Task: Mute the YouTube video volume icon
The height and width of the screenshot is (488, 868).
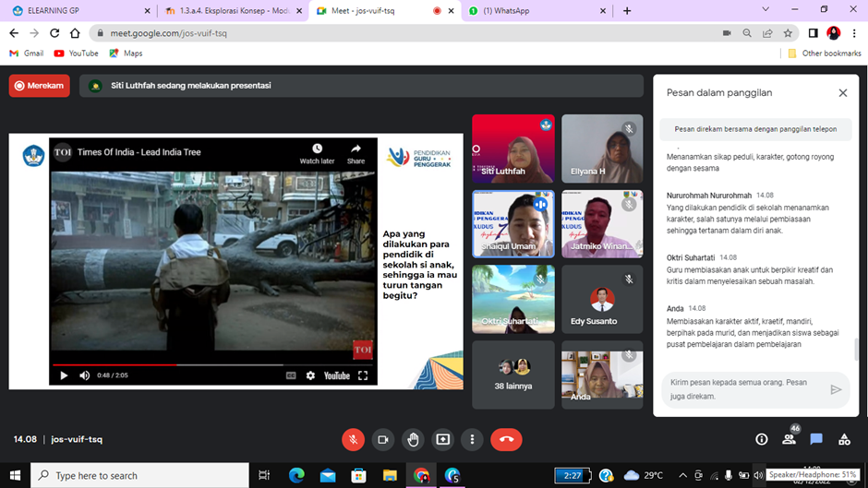Action: point(84,375)
